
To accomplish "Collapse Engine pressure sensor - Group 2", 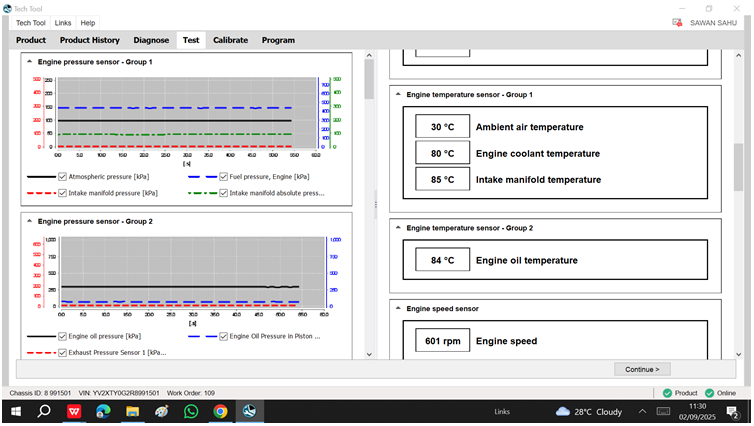I will pos(29,221).
